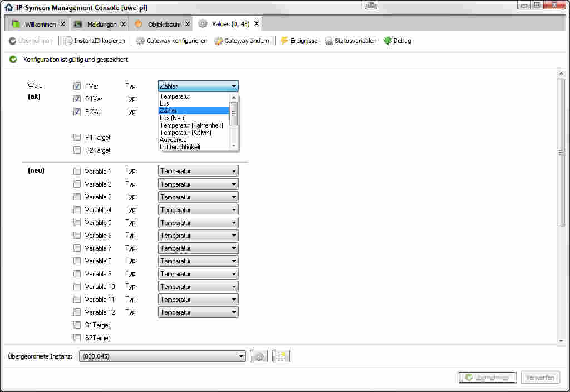Uncheck the TVar checkbox
570x392 pixels.
coord(77,86)
